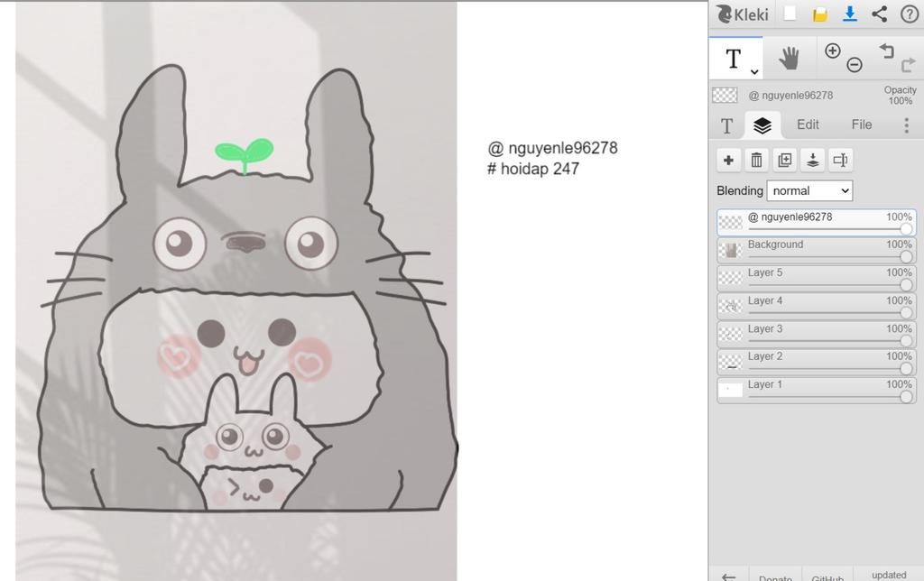The width and height of the screenshot is (924, 581).
Task: Select Layer 1 in layers list
Action: click(x=817, y=390)
